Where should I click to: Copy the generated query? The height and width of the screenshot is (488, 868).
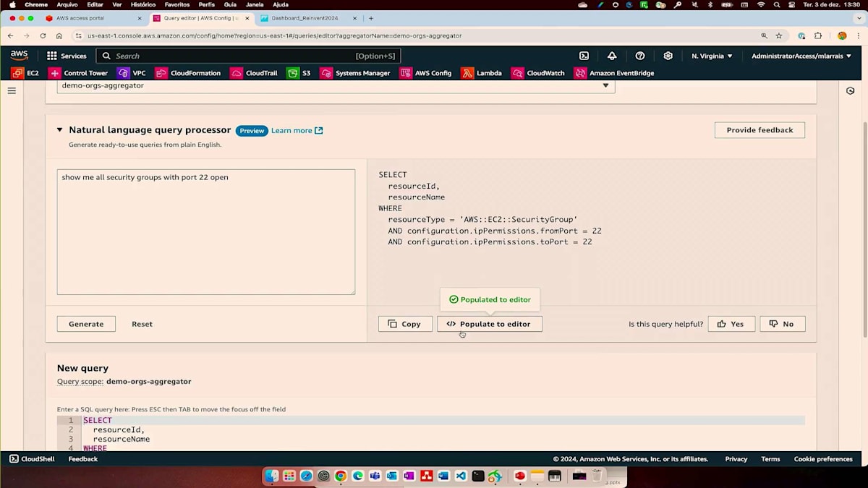point(405,324)
